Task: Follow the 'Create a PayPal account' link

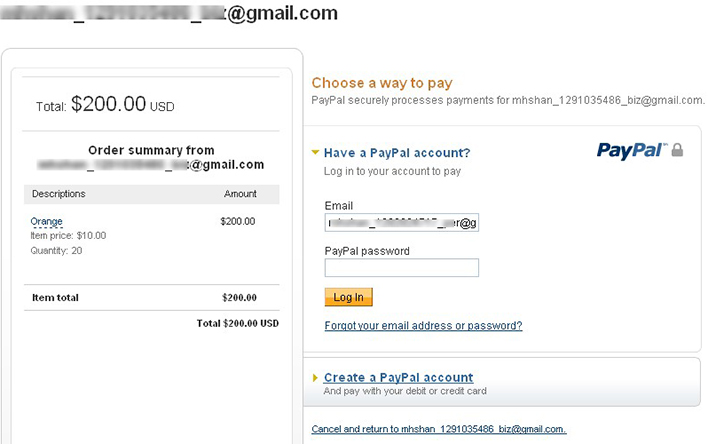Action: (398, 377)
